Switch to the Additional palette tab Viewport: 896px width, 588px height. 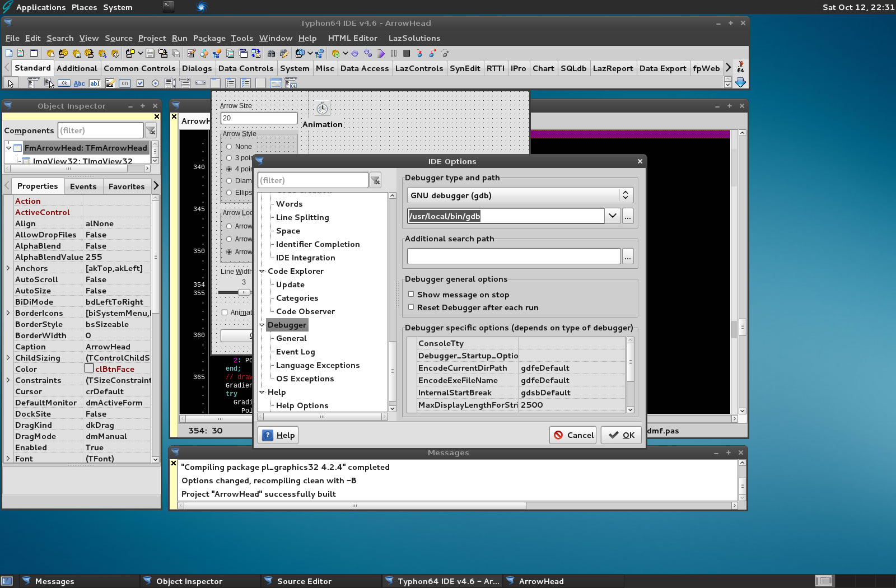tap(77, 68)
